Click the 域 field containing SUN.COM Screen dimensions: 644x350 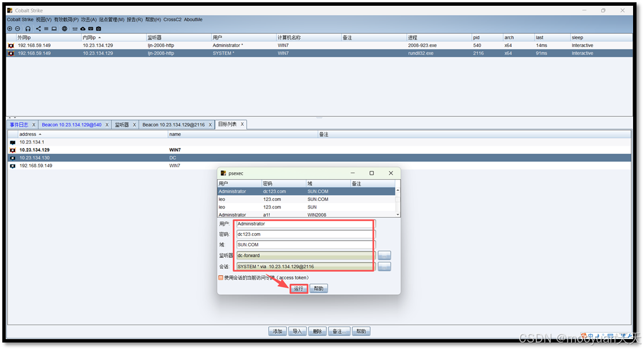[x=305, y=245]
